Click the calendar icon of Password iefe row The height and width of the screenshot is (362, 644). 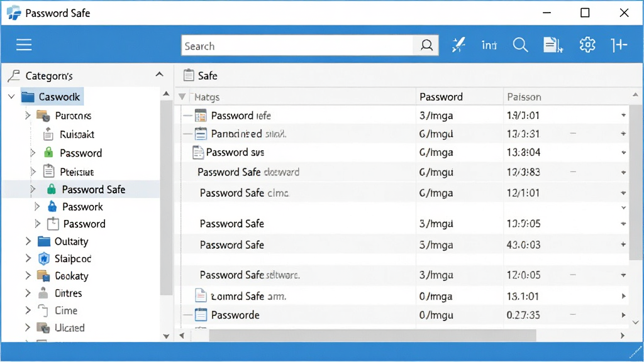pos(201,116)
